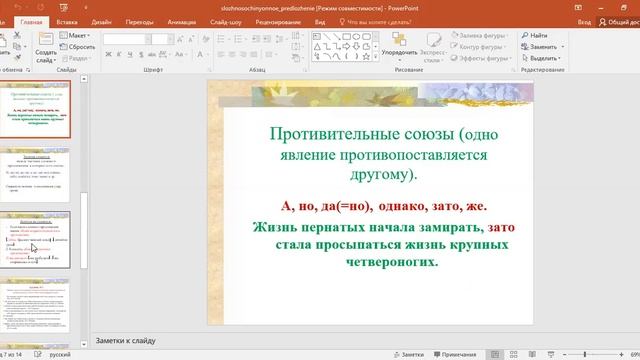Open the font name dropdown arrow
Image resolution: width=640 pixels, height=360 pixels.
click(x=148, y=39)
